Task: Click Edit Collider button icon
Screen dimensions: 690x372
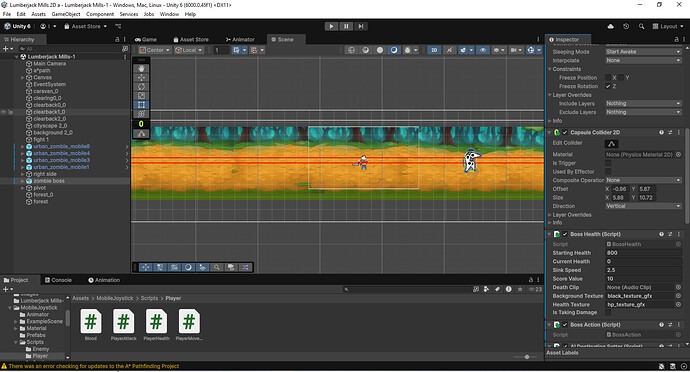Action: (611, 144)
